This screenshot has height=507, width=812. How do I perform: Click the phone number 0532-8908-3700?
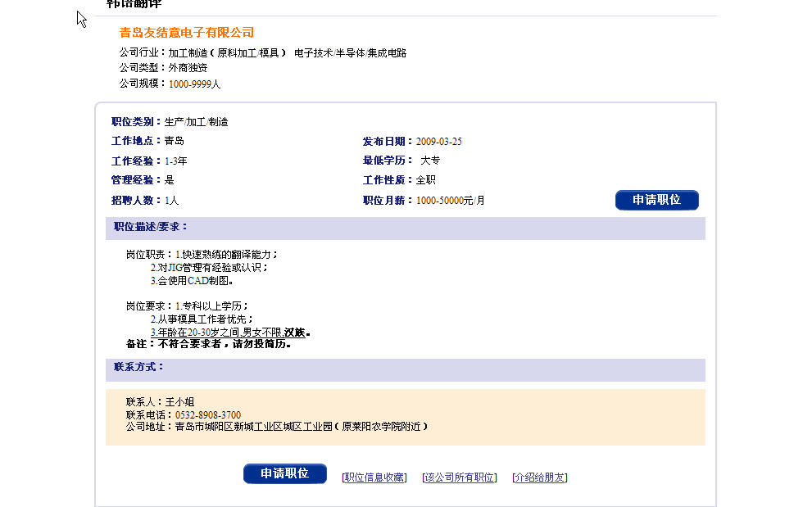[x=203, y=415]
